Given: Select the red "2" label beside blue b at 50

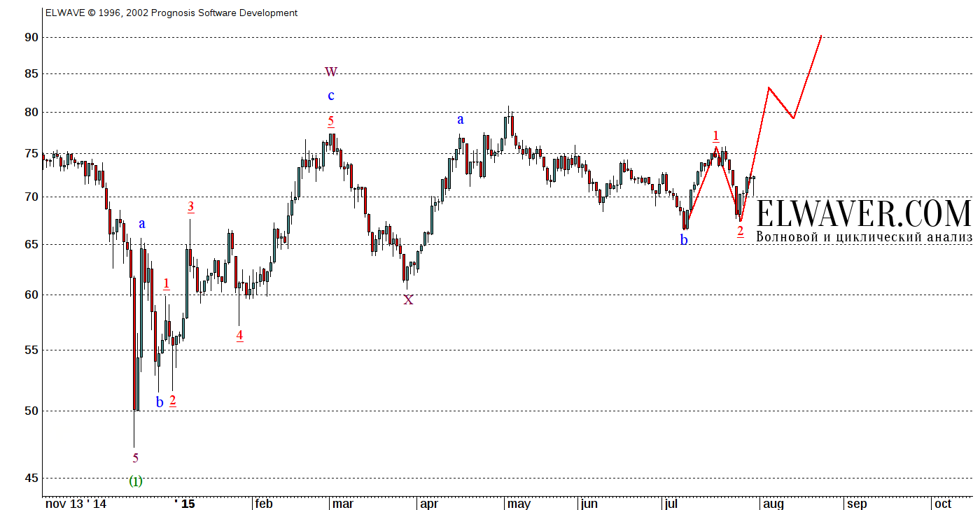Looking at the screenshot, I should (173, 400).
